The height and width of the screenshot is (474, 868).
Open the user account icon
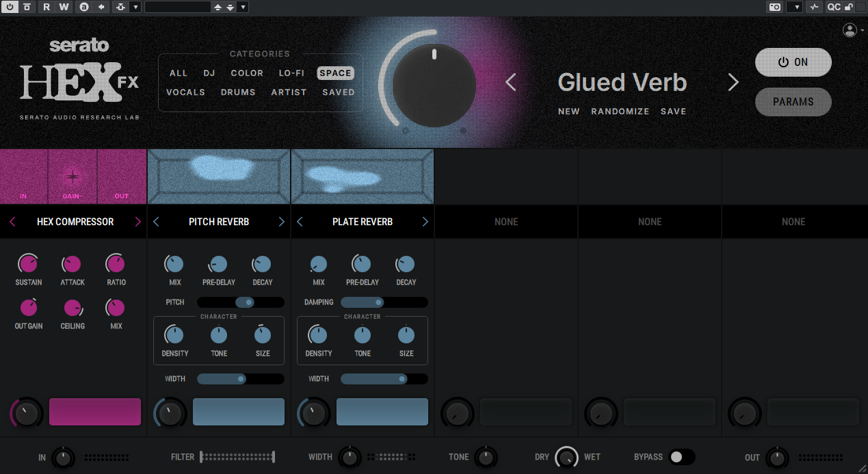pyautogui.click(x=850, y=30)
